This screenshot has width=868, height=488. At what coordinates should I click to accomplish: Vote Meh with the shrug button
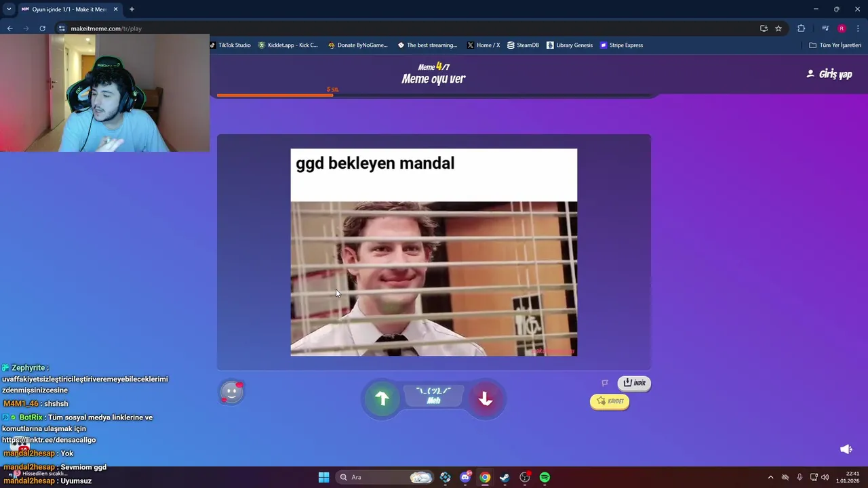434,396
